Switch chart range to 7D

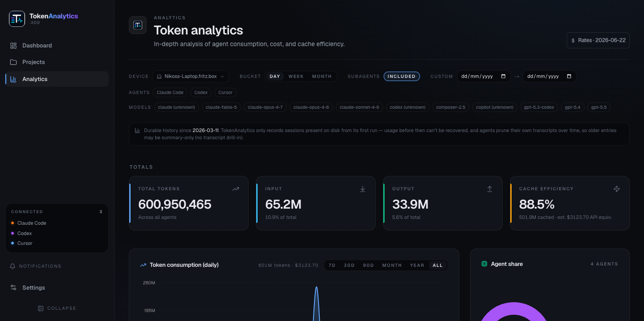(332, 265)
